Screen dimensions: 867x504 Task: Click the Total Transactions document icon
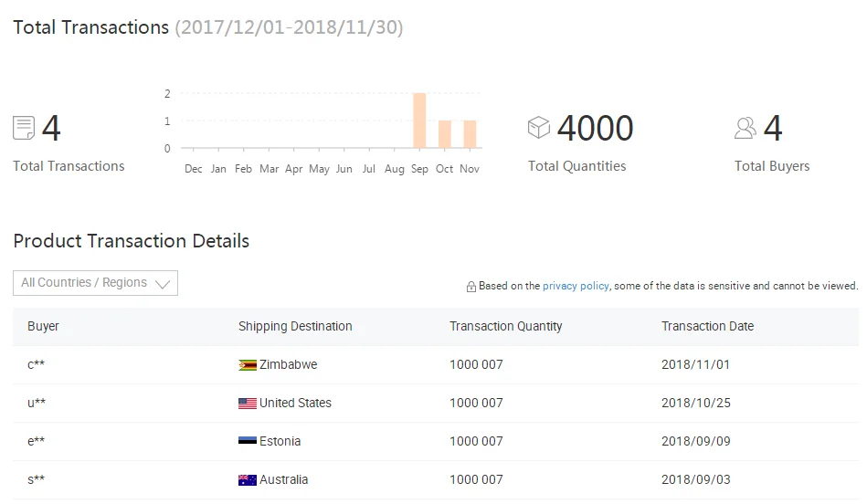(24, 128)
